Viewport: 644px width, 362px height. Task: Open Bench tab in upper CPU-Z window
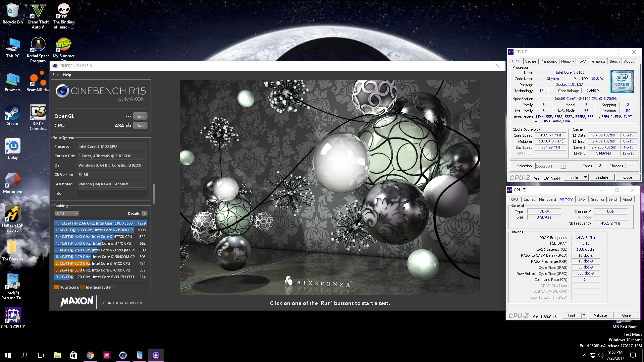[614, 61]
